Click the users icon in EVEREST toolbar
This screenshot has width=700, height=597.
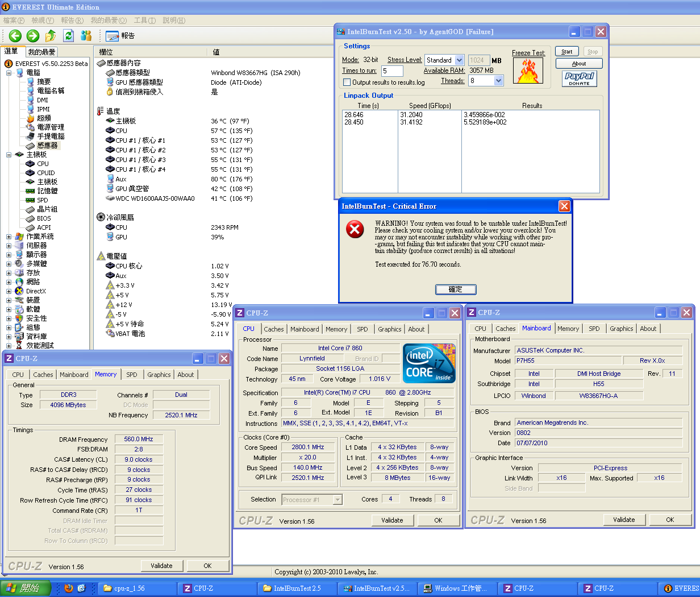[86, 36]
